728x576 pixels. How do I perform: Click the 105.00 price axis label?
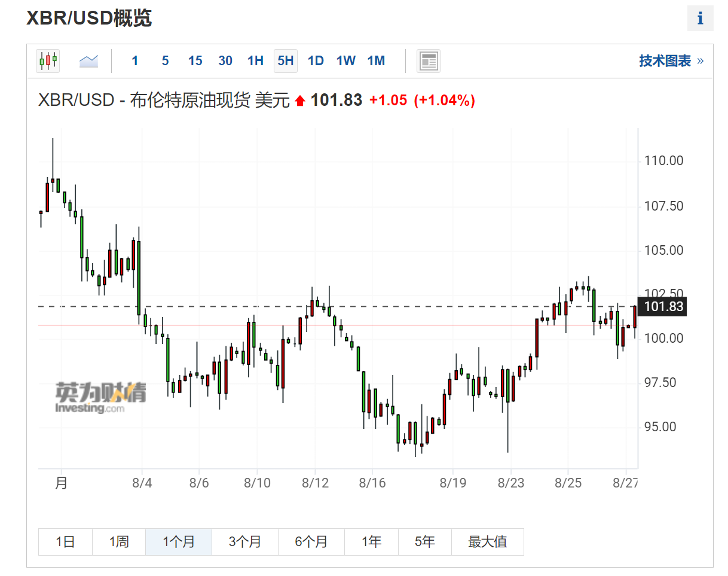point(663,250)
